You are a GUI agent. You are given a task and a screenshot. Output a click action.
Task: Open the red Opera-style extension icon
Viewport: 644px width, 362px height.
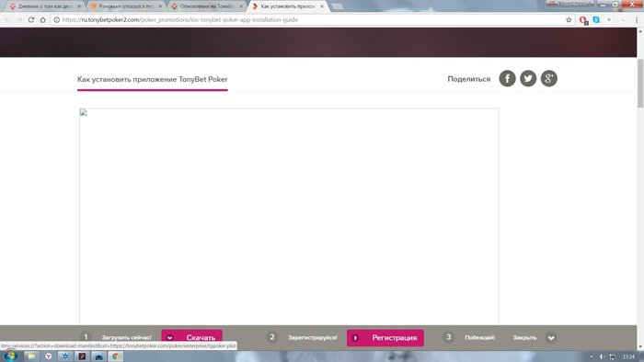583,20
